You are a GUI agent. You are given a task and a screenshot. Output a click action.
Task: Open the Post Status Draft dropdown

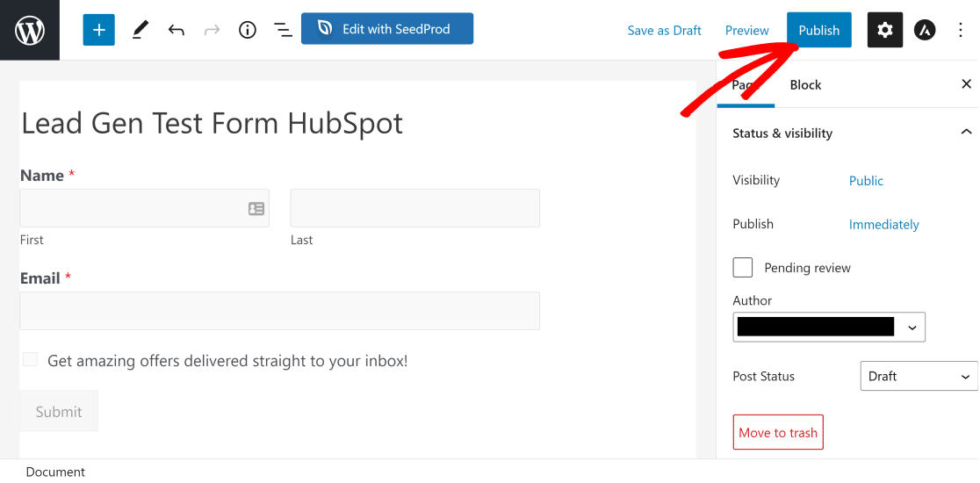919,376
